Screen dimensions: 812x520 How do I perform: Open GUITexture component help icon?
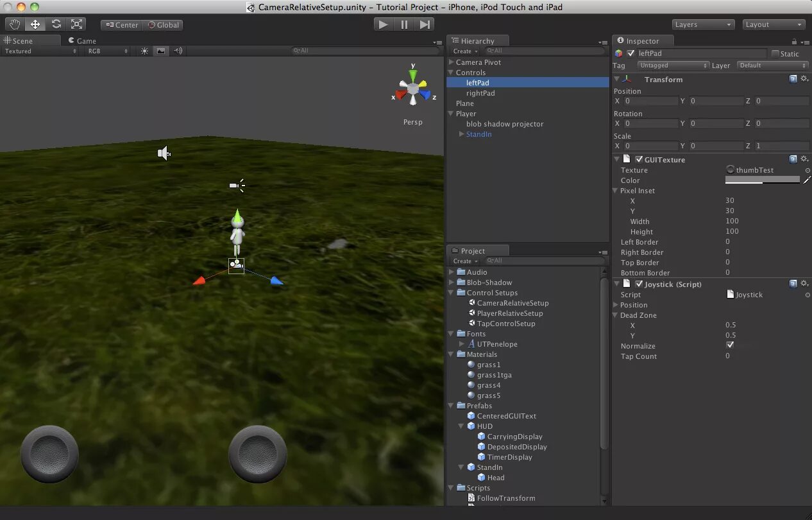tap(793, 159)
